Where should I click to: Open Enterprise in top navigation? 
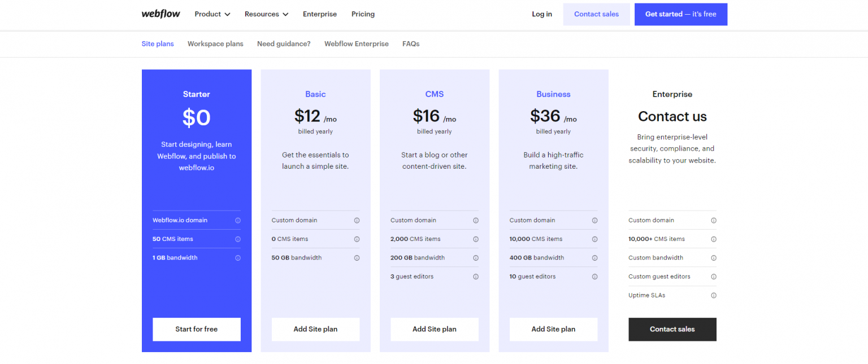[x=320, y=14]
